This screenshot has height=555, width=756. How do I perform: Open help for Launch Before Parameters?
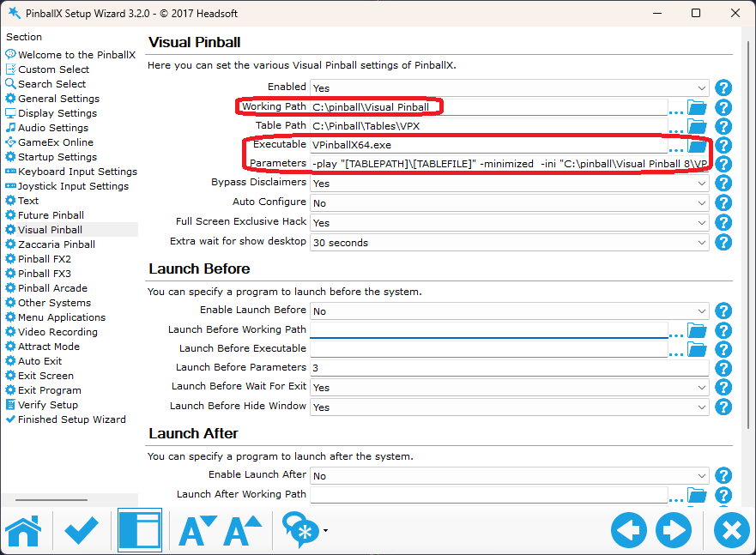click(723, 368)
